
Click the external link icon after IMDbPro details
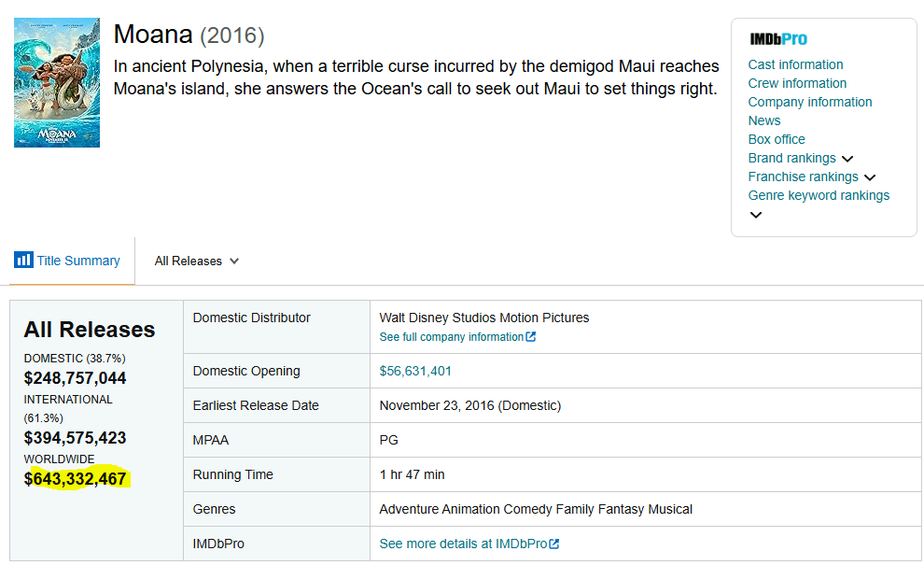click(554, 544)
